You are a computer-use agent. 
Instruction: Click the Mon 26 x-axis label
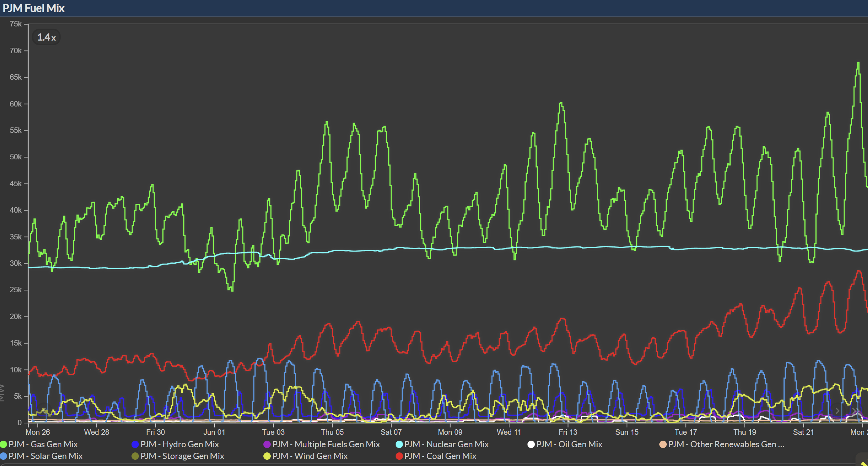(38, 432)
